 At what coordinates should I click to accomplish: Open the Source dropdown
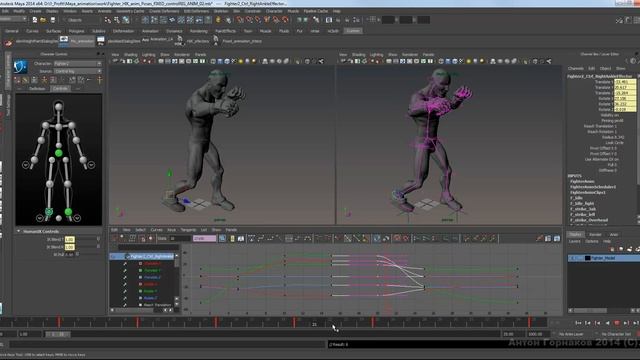tap(78, 71)
